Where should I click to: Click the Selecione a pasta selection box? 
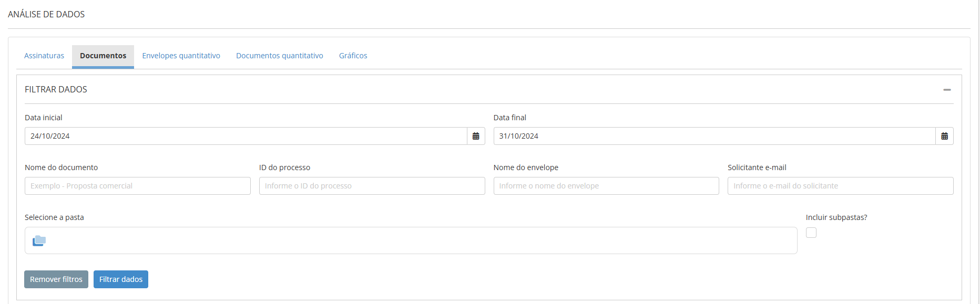(421, 240)
